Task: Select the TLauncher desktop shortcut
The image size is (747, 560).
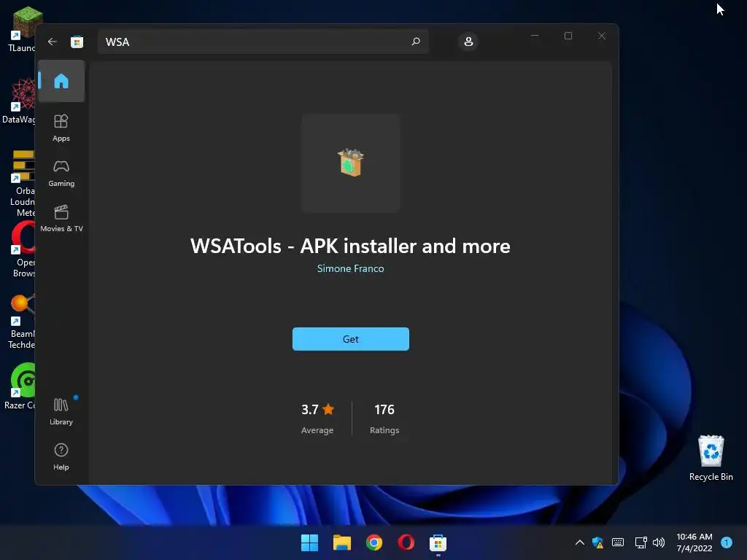Action: point(21,29)
